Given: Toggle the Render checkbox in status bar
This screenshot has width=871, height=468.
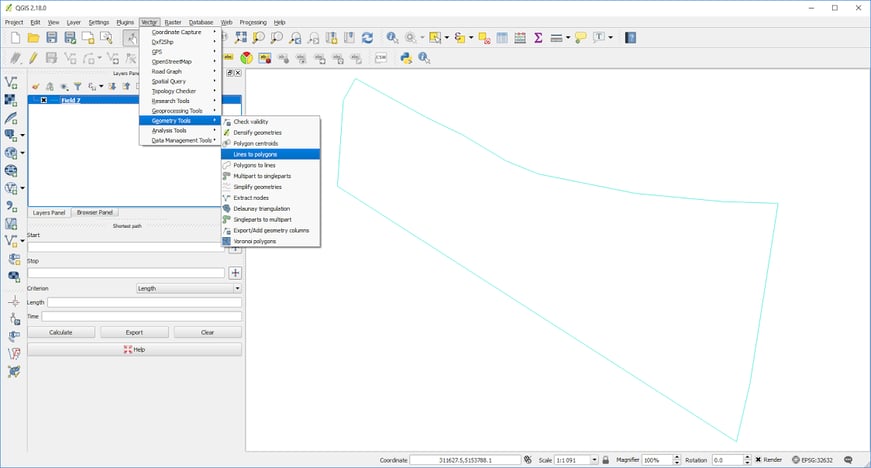Looking at the screenshot, I should pyautogui.click(x=756, y=460).
